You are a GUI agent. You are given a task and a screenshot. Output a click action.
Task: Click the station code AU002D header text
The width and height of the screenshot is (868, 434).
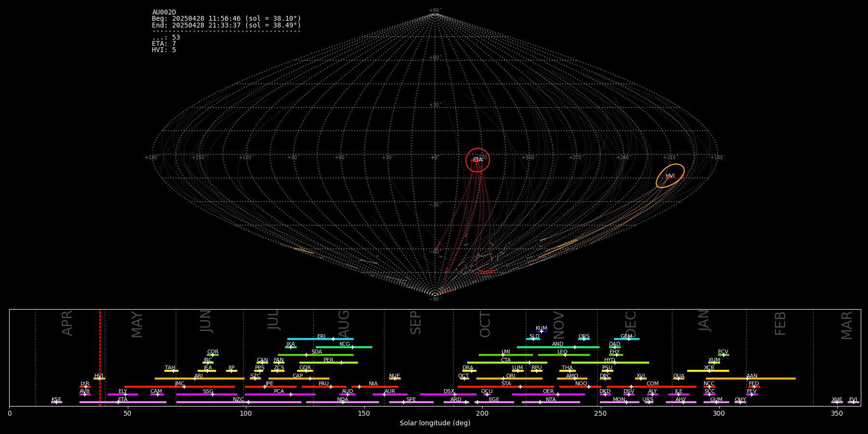pos(164,13)
